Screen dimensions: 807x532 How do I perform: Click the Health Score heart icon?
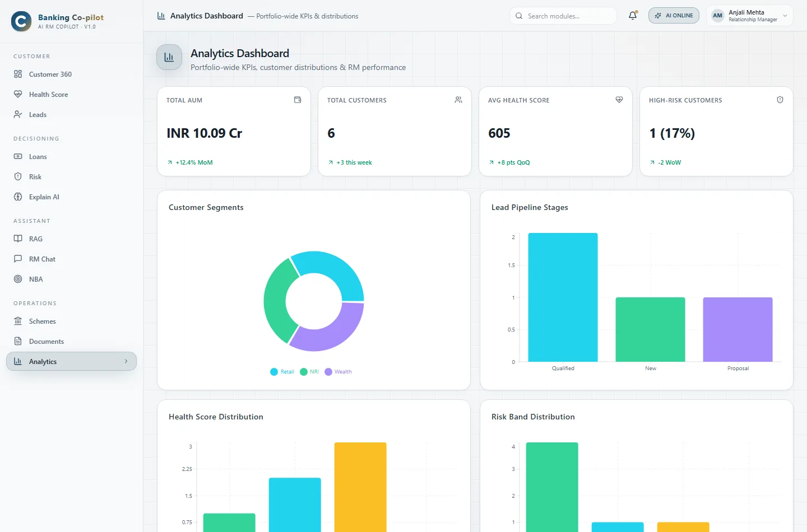18,94
